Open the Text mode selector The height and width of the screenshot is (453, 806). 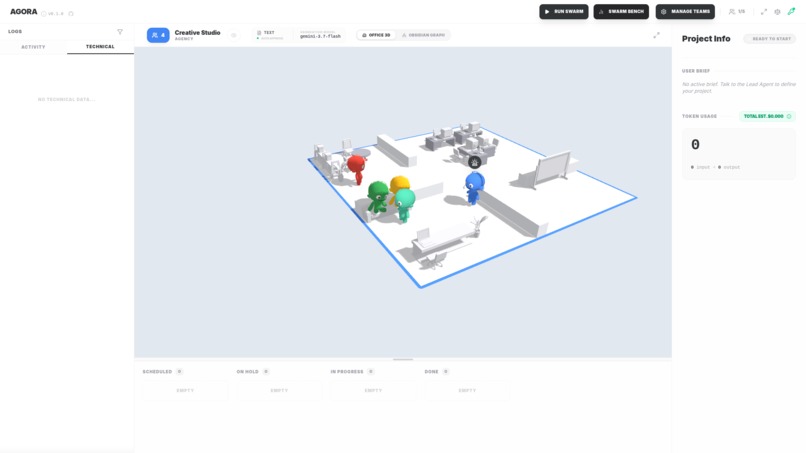click(x=270, y=35)
